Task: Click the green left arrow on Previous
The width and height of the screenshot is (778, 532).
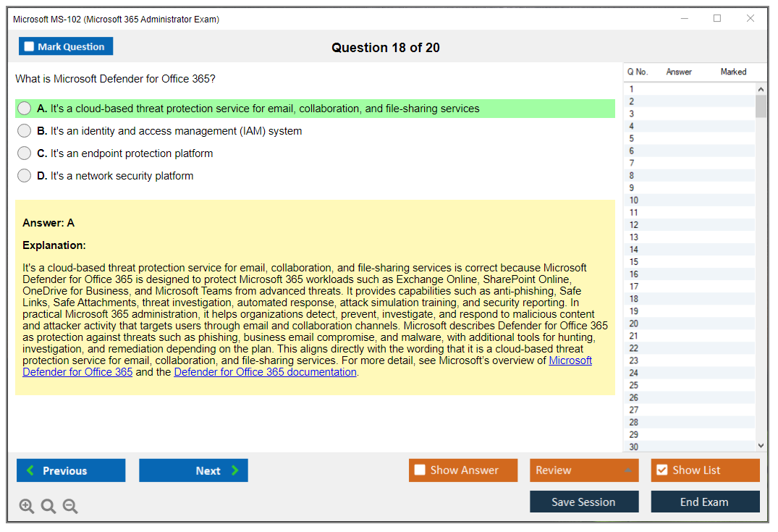Action: 30,470
